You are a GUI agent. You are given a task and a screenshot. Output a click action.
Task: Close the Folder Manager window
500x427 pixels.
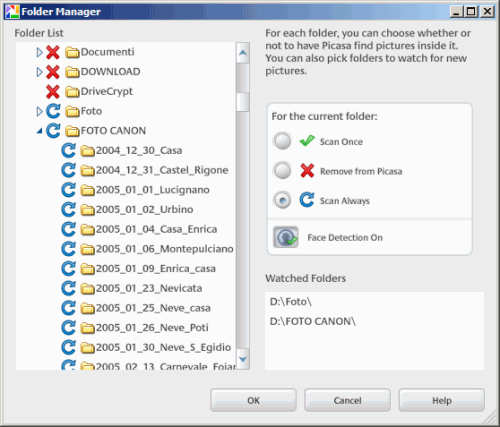coord(487,12)
